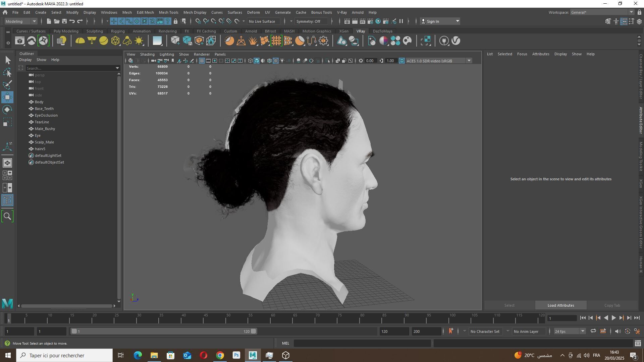Click the Load Attributes button

coord(561,305)
